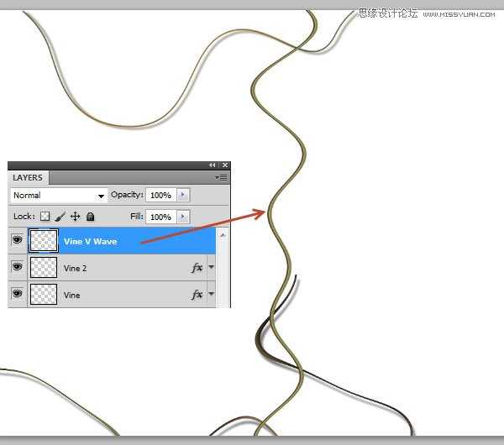Screen dimensions: 504x445
Task: Click the fx icon on Vine layer
Action: [197, 294]
